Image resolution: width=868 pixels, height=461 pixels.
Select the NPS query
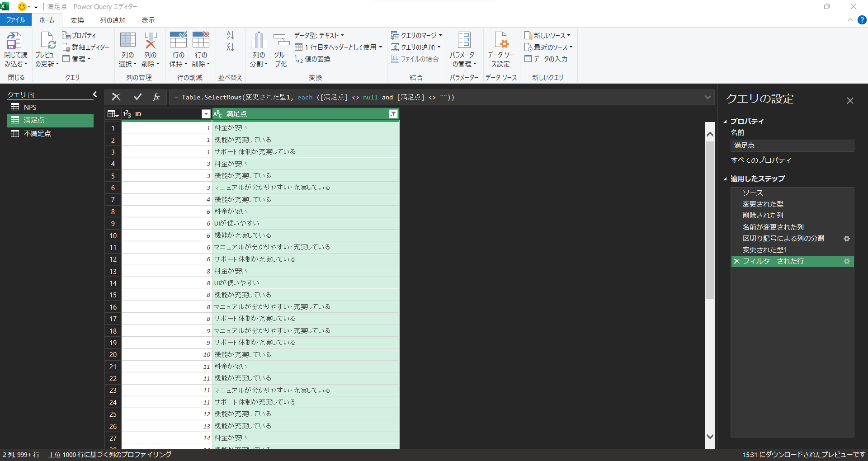tap(50, 107)
